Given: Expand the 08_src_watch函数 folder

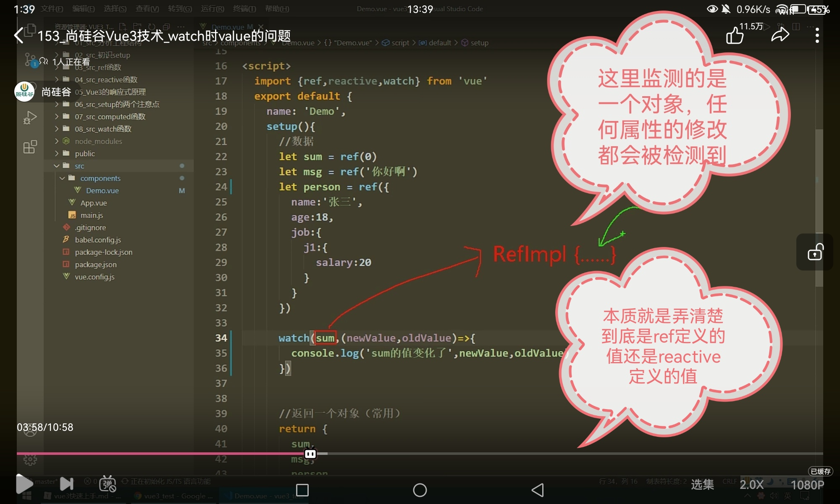Looking at the screenshot, I should [103, 129].
